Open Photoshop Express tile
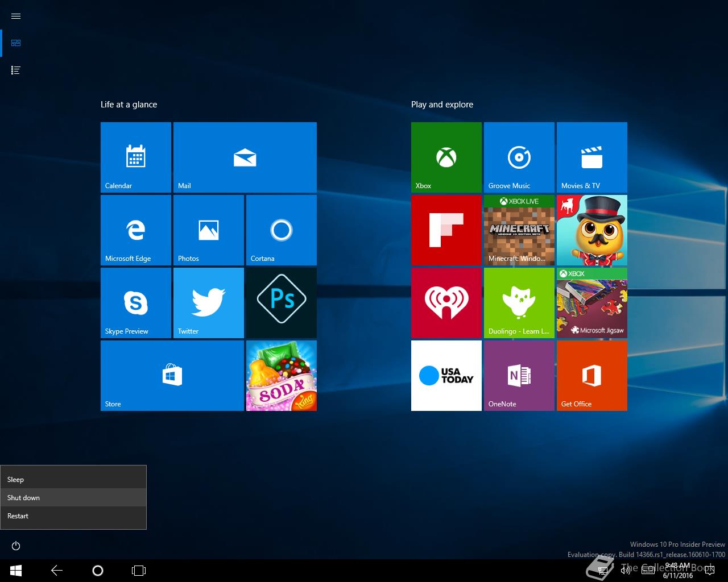 [282, 303]
